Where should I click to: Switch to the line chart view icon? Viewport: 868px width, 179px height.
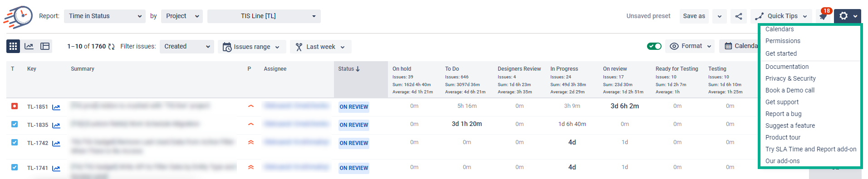(29, 46)
